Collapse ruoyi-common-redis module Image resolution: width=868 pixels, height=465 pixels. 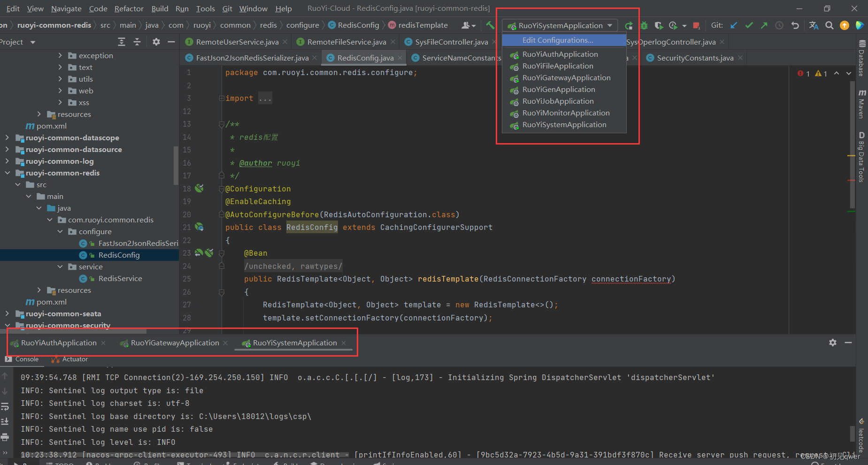(7, 173)
